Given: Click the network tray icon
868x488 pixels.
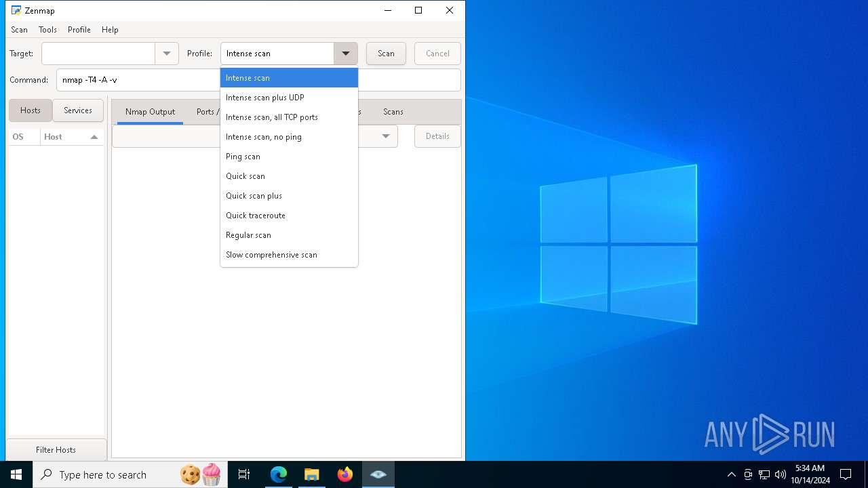Looking at the screenshot, I should (764, 474).
